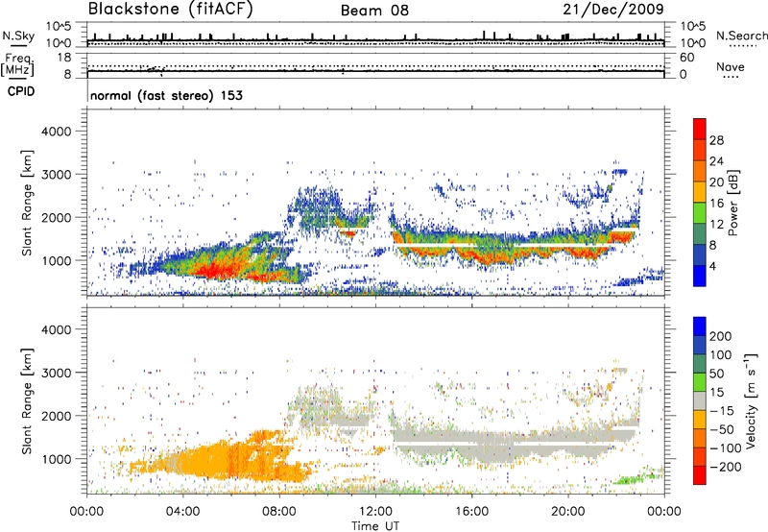Select the Freq. [MHz] axis label

(x=17, y=65)
